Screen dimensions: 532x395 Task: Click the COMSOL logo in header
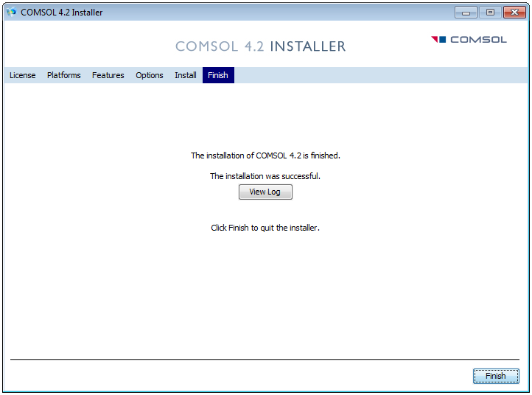coord(469,40)
